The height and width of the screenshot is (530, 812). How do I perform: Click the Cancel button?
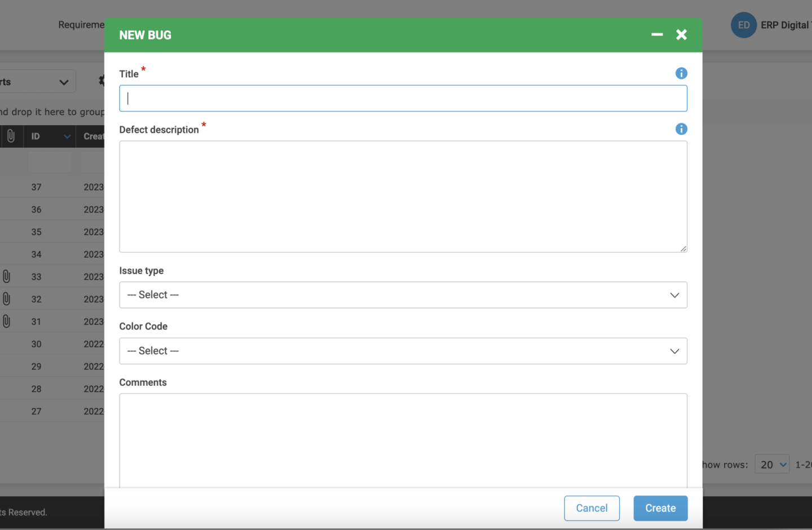click(x=592, y=508)
